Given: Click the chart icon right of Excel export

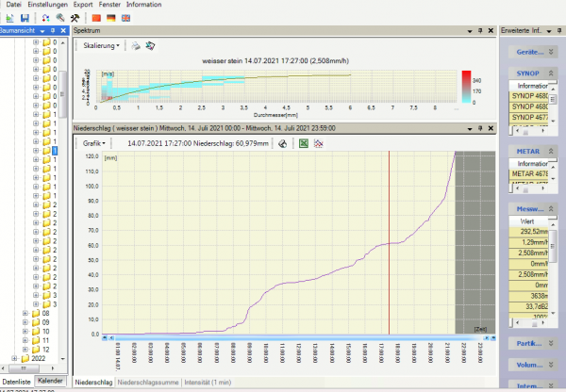Looking at the screenshot, I should click(x=320, y=143).
